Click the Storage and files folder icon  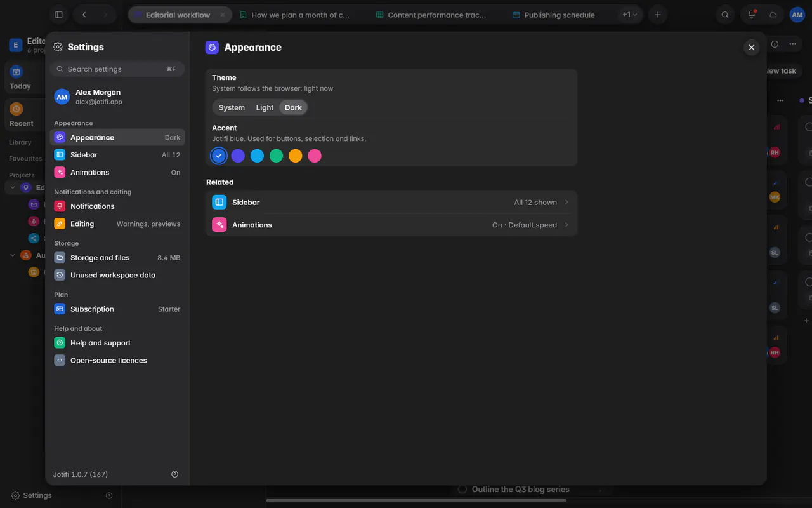point(60,258)
